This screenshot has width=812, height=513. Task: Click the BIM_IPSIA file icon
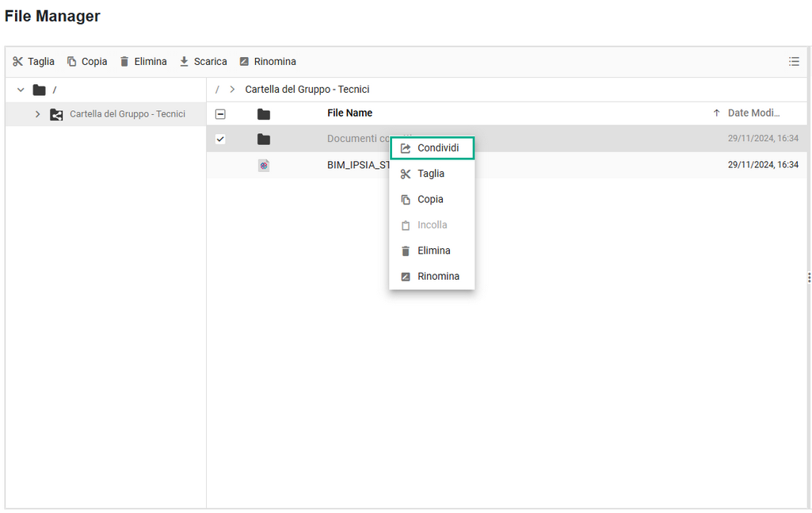click(264, 165)
